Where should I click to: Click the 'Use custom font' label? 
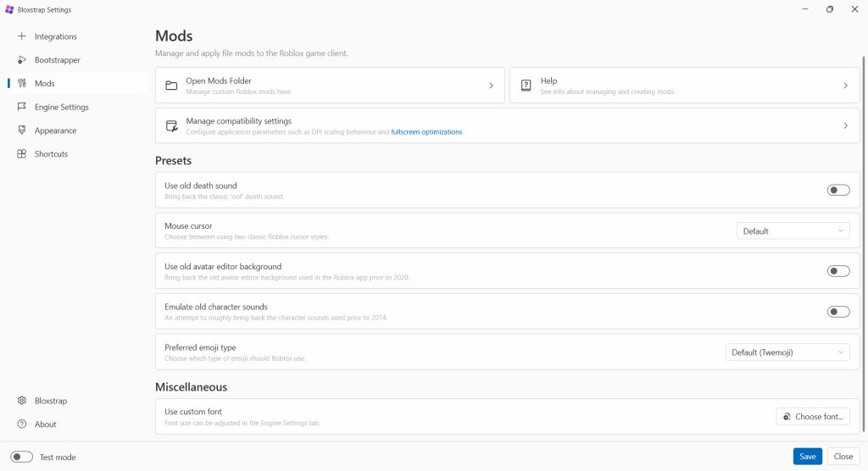pyautogui.click(x=193, y=412)
